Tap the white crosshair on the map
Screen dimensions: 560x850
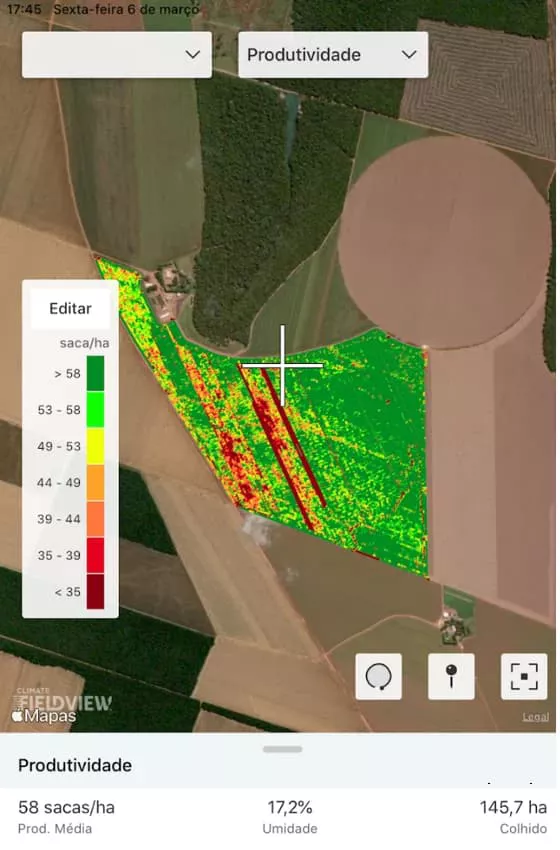pos(282,365)
